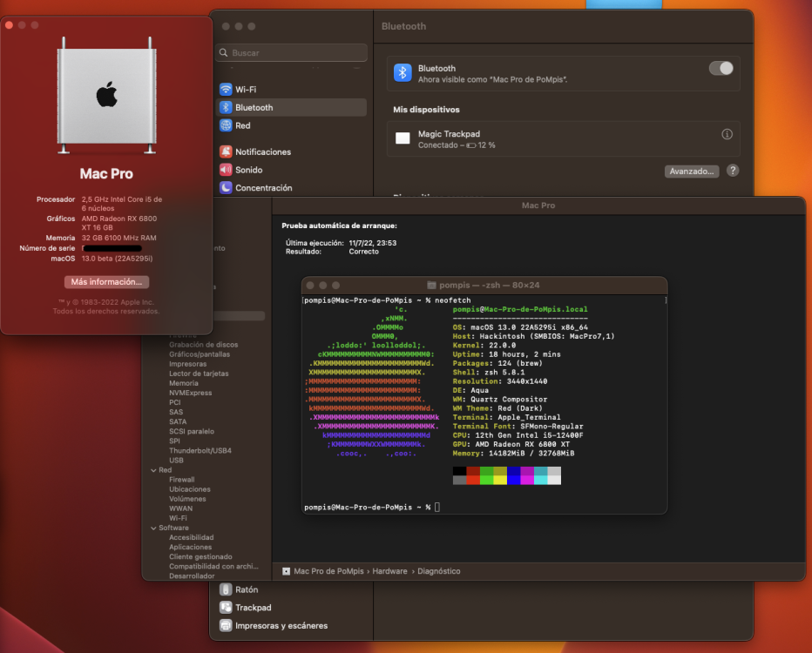Select Firewall under Red section
The width and height of the screenshot is (812, 653).
[182, 480]
